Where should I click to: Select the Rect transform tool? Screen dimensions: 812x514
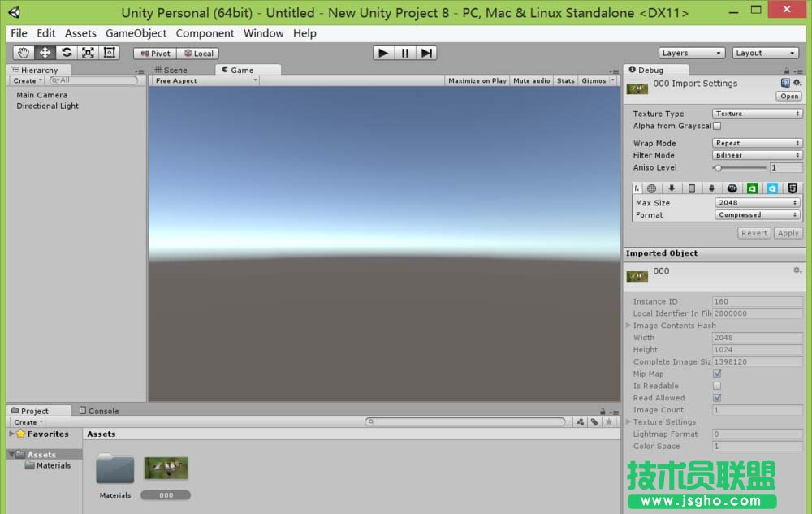coord(110,53)
